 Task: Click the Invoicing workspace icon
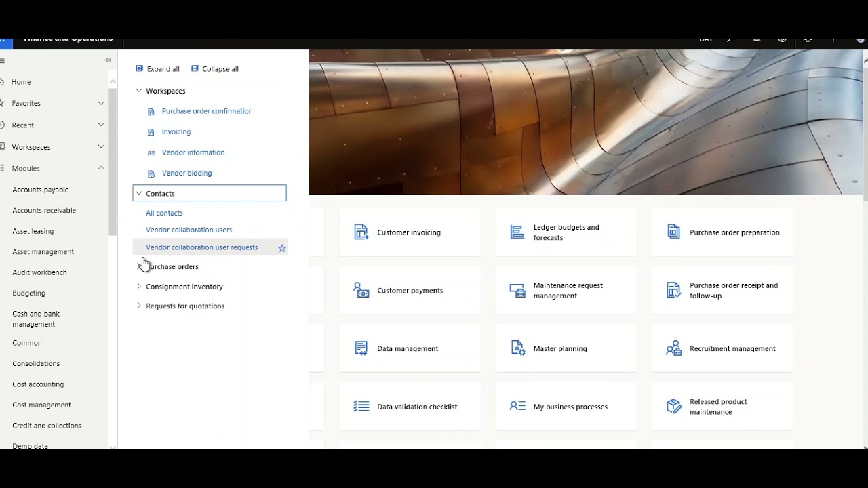point(151,132)
